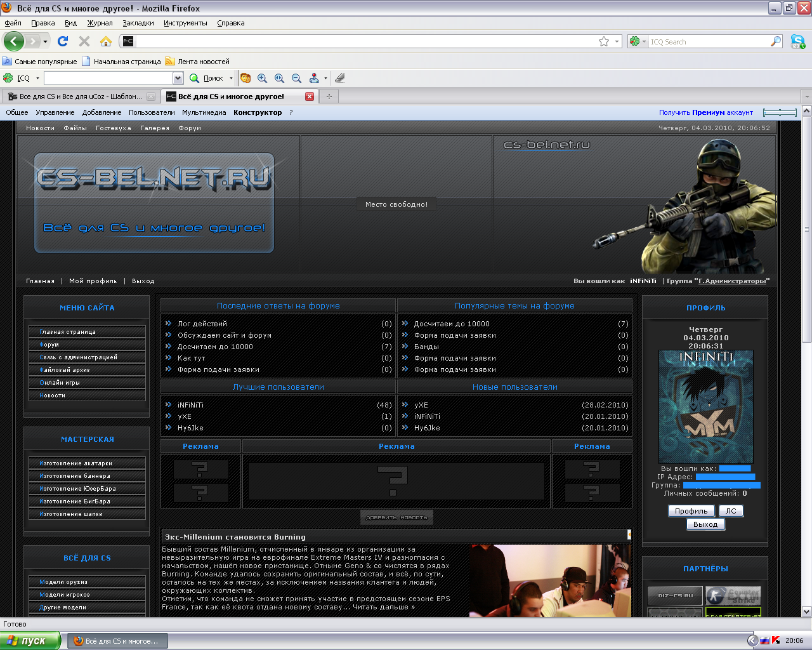Close the active Всё для CS tab

(310, 96)
